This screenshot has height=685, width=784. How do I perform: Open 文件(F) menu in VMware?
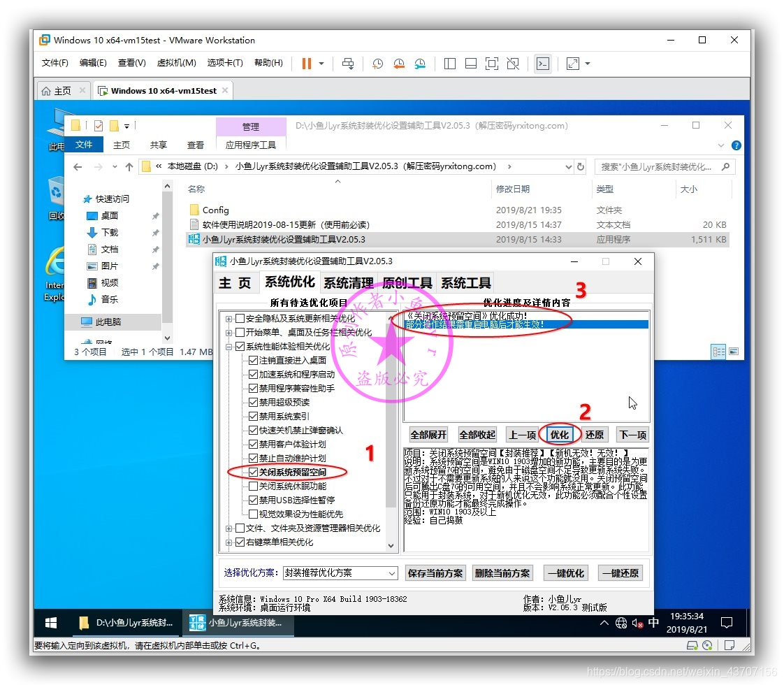[55, 62]
